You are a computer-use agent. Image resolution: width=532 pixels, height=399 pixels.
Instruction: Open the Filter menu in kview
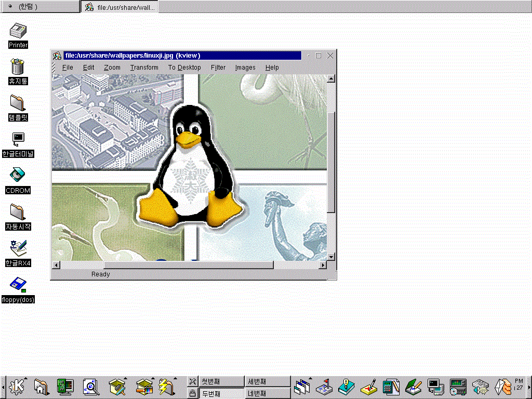[x=218, y=68]
